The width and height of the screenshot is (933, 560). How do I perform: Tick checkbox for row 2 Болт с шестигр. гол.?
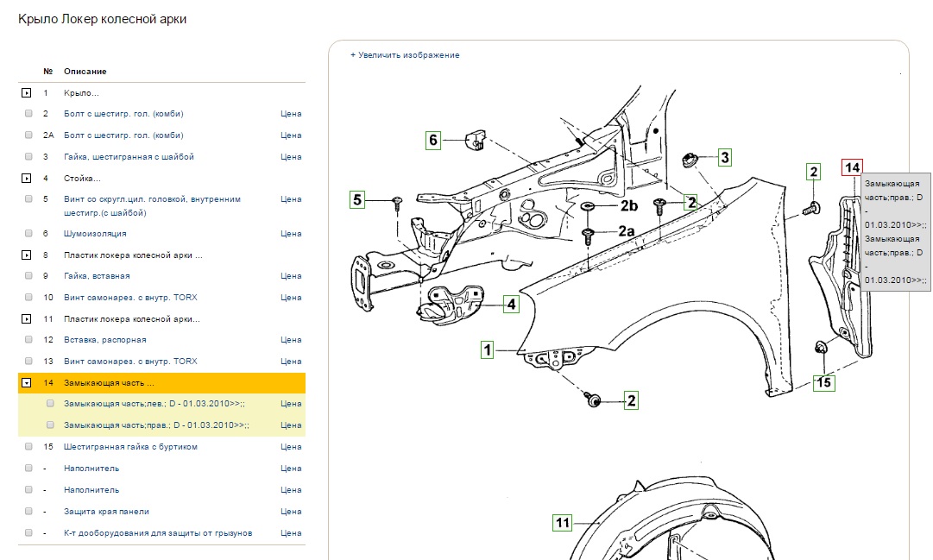click(28, 113)
